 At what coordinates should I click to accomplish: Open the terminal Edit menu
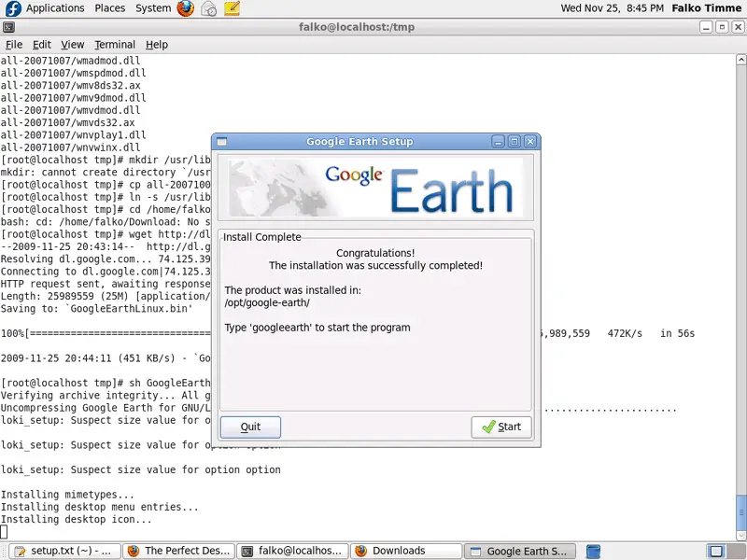click(x=41, y=45)
